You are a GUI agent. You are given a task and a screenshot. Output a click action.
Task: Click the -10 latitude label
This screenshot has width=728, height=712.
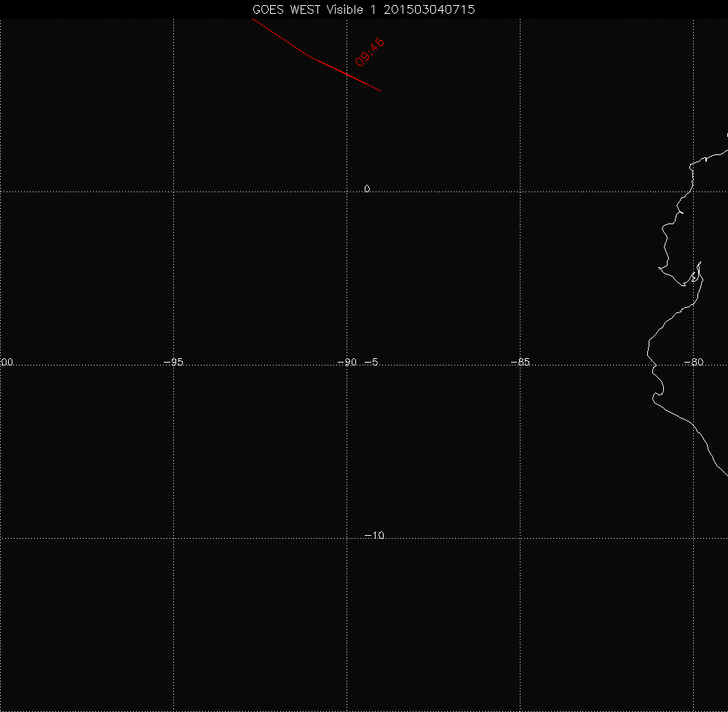[x=373, y=535]
